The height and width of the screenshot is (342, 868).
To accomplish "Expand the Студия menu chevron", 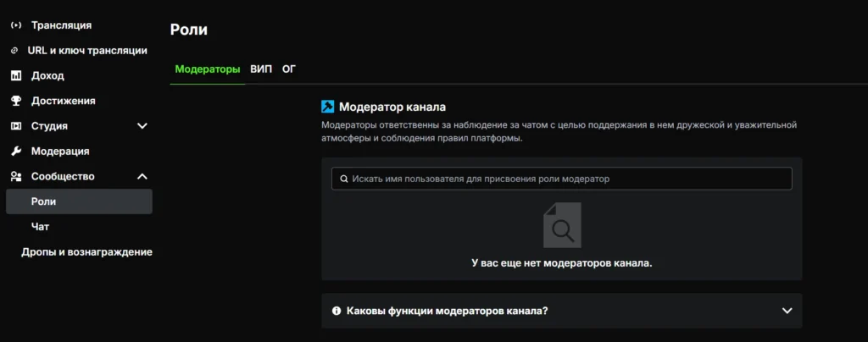I will [142, 126].
